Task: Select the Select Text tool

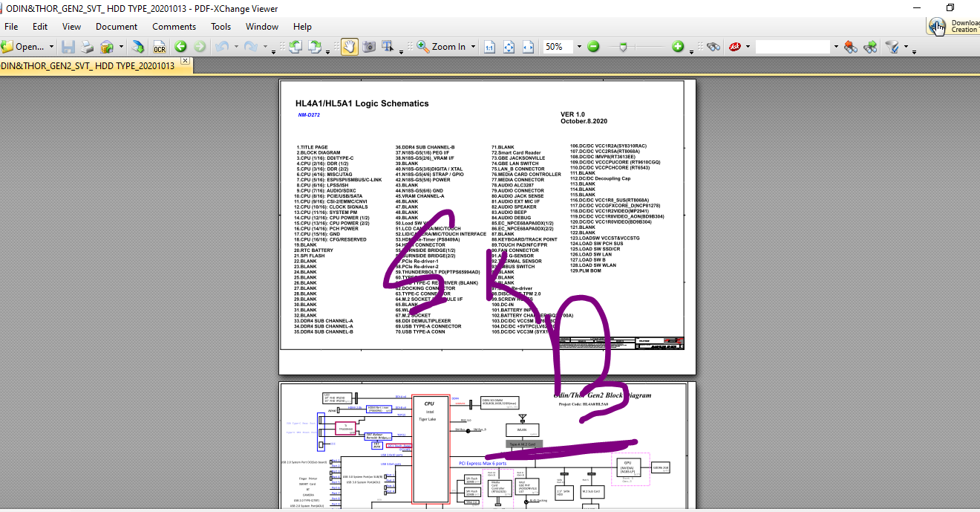Action: 388,47
